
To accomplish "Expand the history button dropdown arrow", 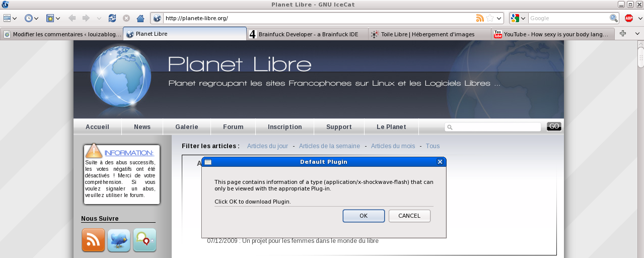I will 36,19.
